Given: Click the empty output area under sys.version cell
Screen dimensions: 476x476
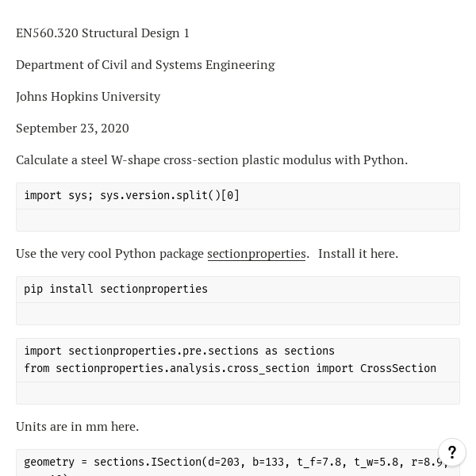Looking at the screenshot, I should 238,220.
